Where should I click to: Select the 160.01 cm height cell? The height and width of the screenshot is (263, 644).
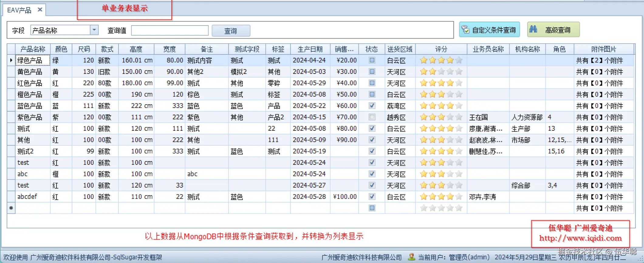136,60
